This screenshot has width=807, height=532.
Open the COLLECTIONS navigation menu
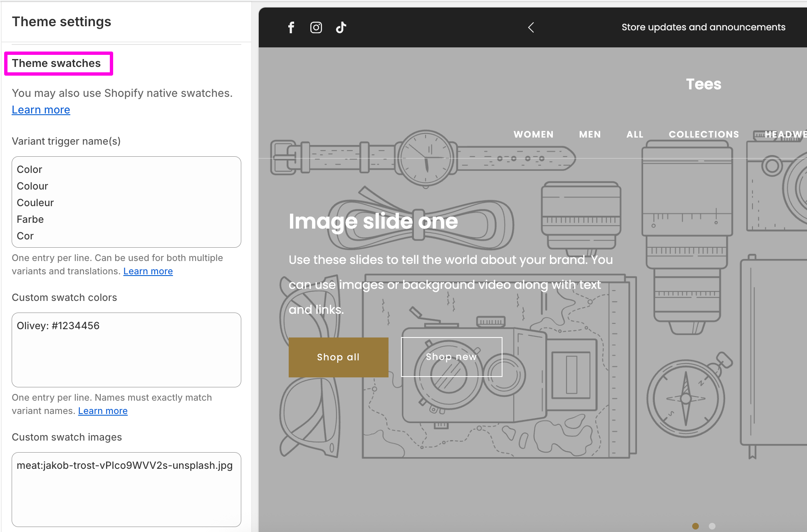pos(704,134)
